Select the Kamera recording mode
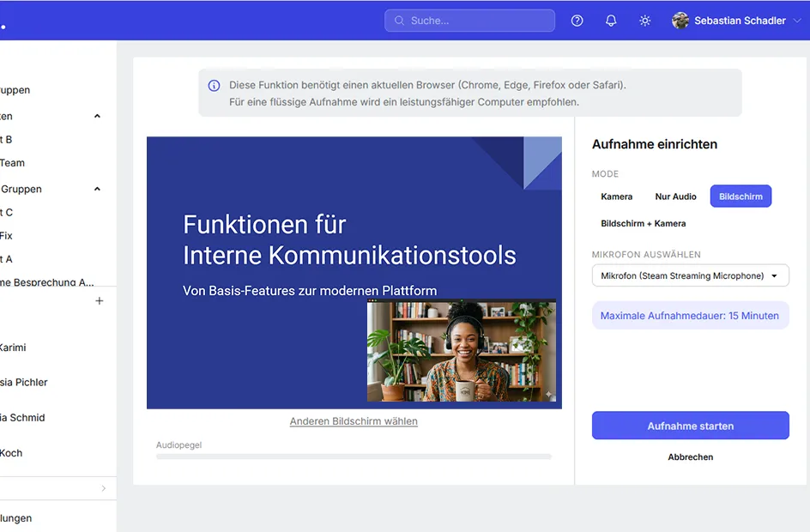Screen dimensions: 810x532 click(616, 196)
